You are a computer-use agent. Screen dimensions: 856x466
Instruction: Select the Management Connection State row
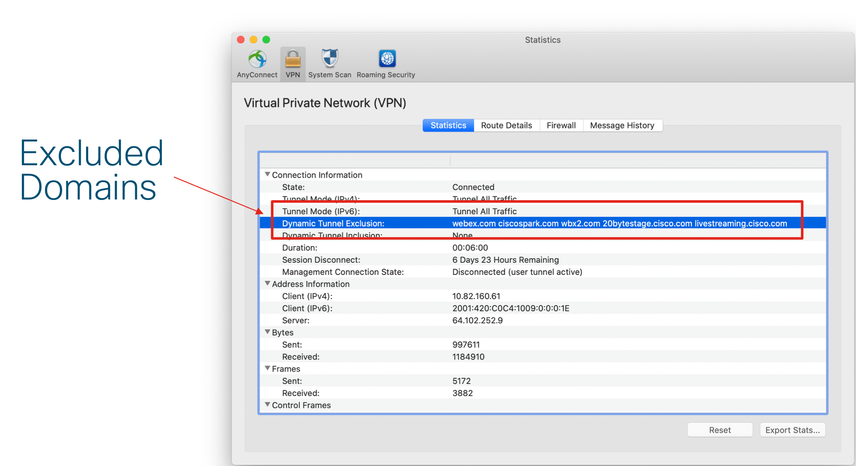click(543, 272)
